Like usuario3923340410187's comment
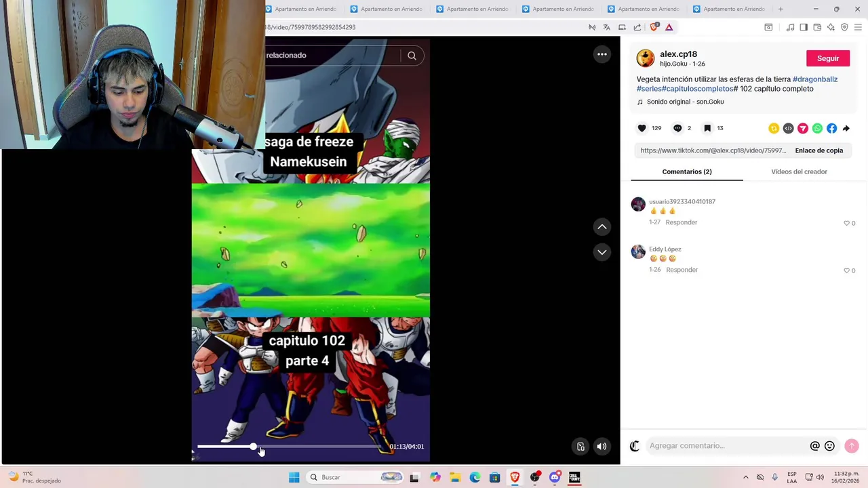 [x=846, y=223]
